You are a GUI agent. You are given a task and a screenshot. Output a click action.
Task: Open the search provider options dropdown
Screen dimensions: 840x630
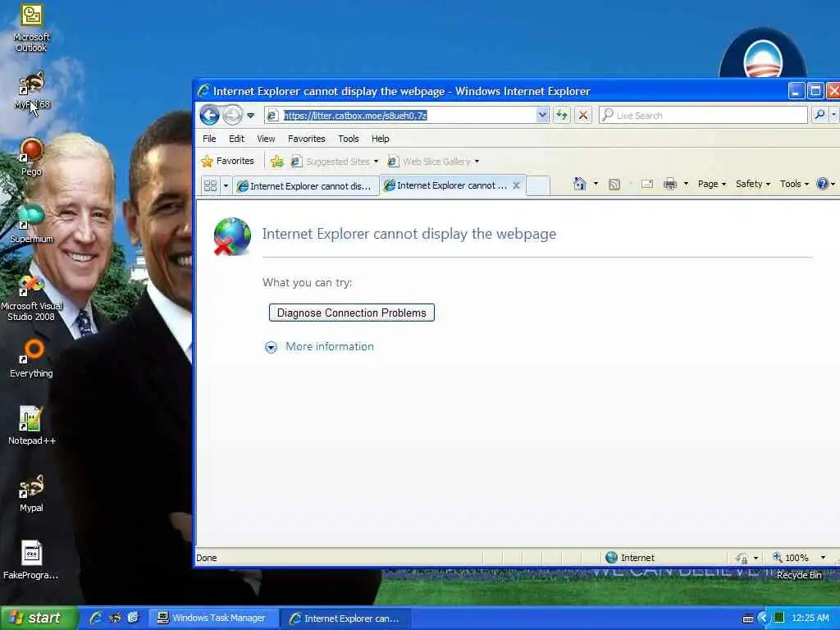(x=833, y=115)
